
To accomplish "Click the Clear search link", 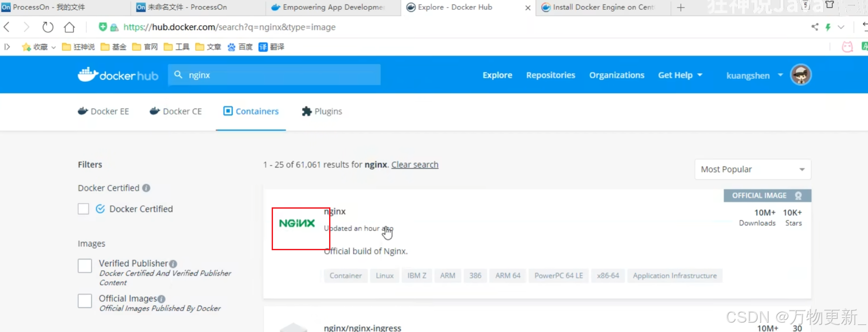I will click(x=415, y=164).
